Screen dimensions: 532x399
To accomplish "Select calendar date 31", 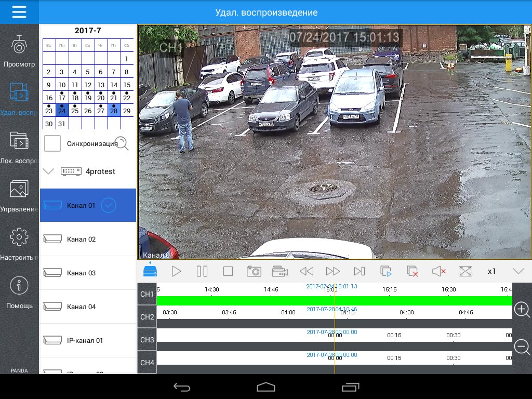I will pyautogui.click(x=62, y=124).
